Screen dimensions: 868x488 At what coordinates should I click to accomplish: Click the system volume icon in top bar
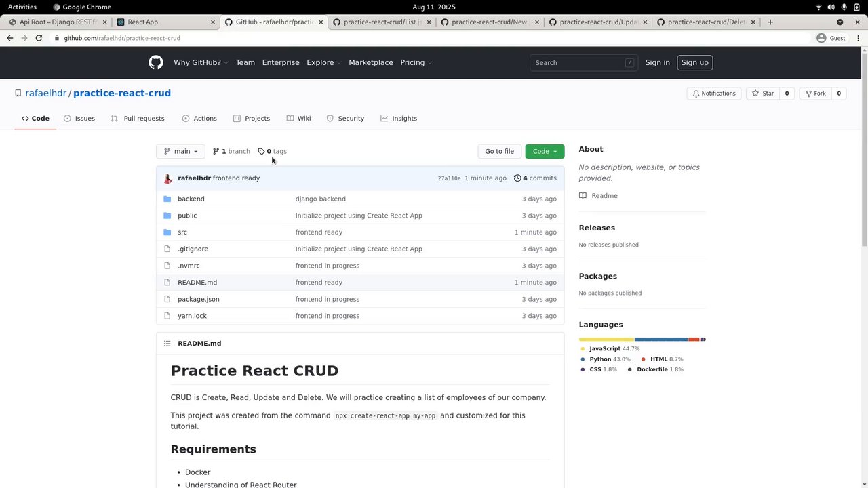(831, 7)
